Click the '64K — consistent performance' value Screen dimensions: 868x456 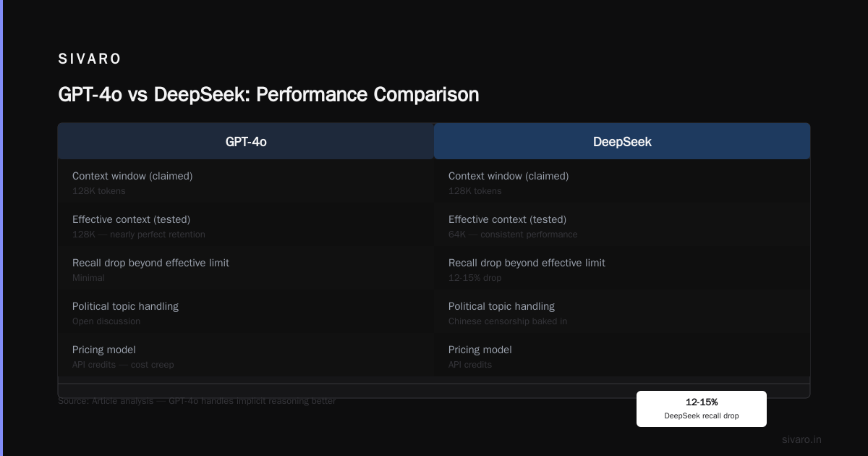[x=513, y=235]
